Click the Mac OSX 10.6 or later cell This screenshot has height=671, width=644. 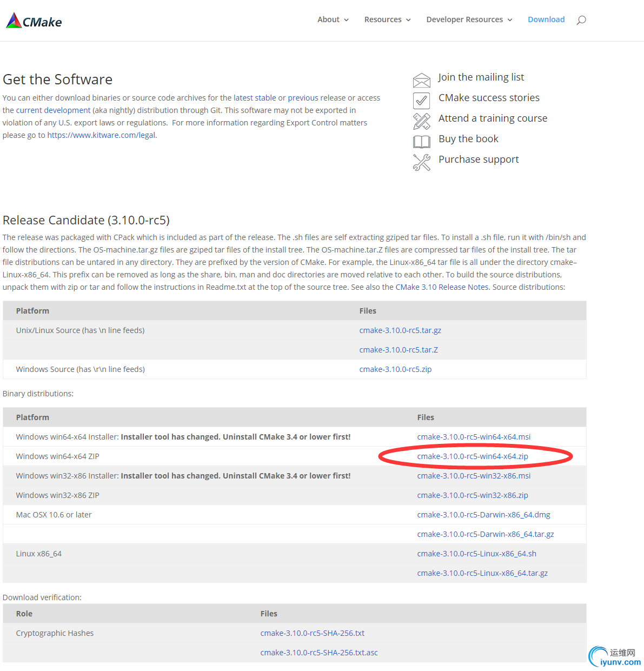[x=54, y=515]
